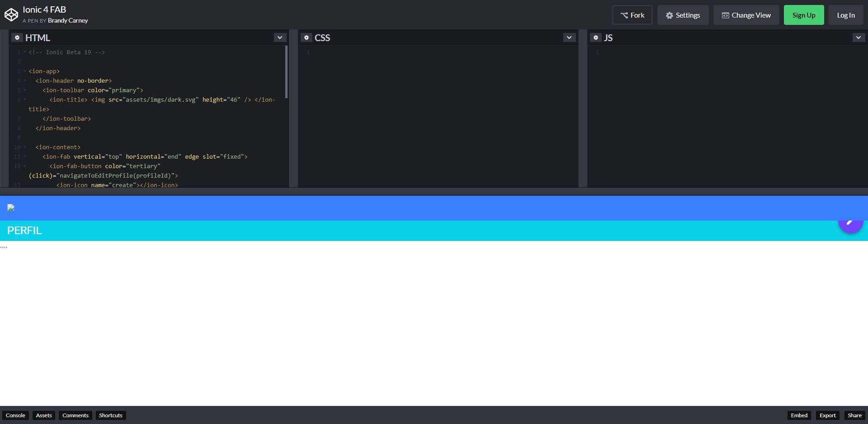Image resolution: width=868 pixels, height=424 pixels.
Task: Click the Fork icon in the header
Action: pos(624,14)
